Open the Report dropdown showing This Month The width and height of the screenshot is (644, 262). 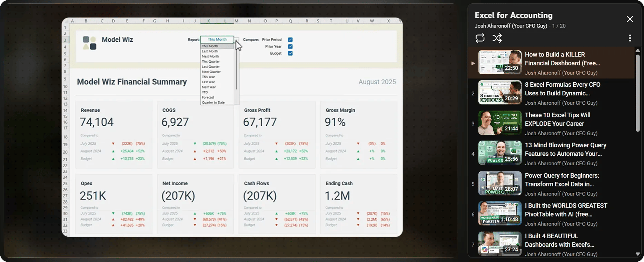tap(217, 40)
